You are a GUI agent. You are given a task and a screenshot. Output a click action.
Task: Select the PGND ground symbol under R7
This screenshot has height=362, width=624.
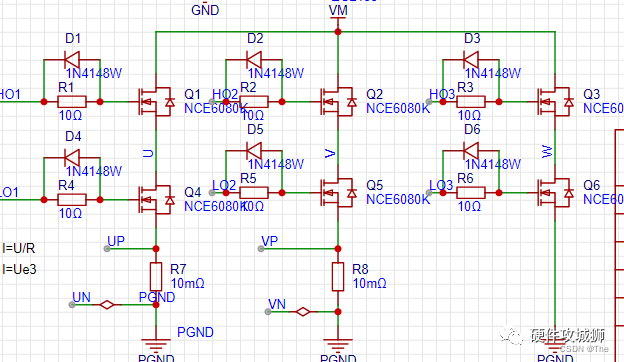(x=156, y=344)
